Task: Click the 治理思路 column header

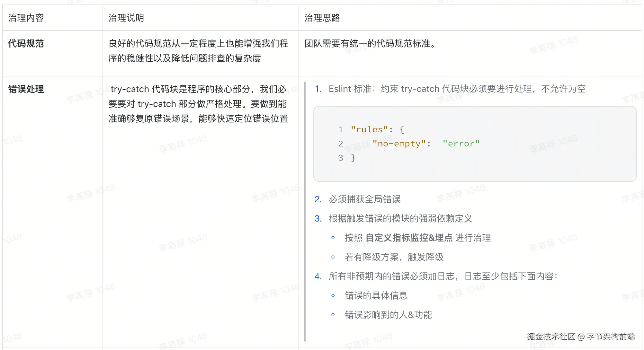Action: pos(322,18)
